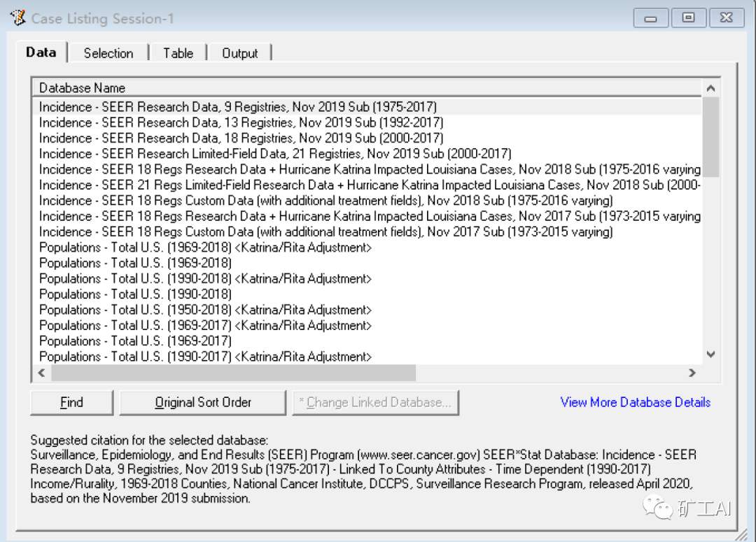
Task: Close the Case Listing Session-1 window
Action: [726, 18]
